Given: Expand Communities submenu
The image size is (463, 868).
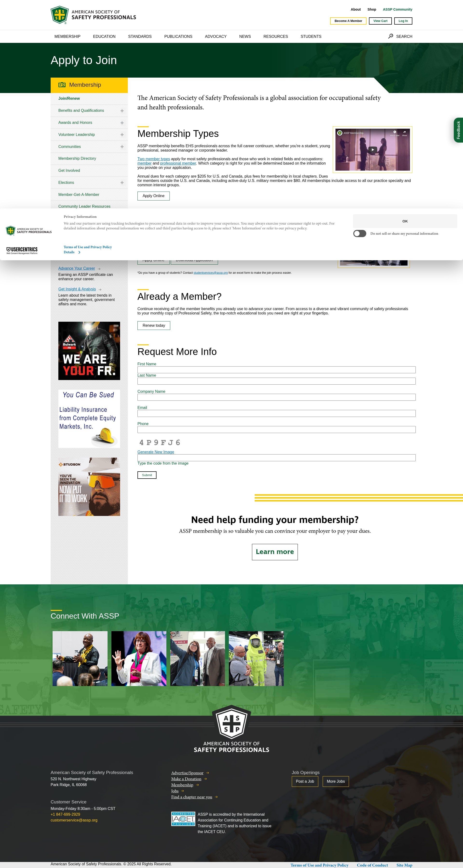Looking at the screenshot, I should pyautogui.click(x=122, y=147).
